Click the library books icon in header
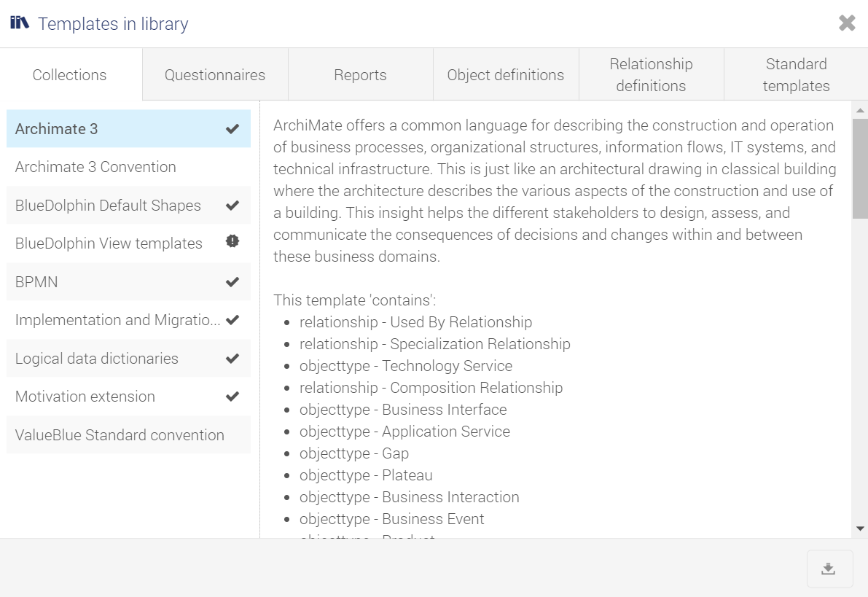Image resolution: width=868 pixels, height=597 pixels. click(20, 23)
